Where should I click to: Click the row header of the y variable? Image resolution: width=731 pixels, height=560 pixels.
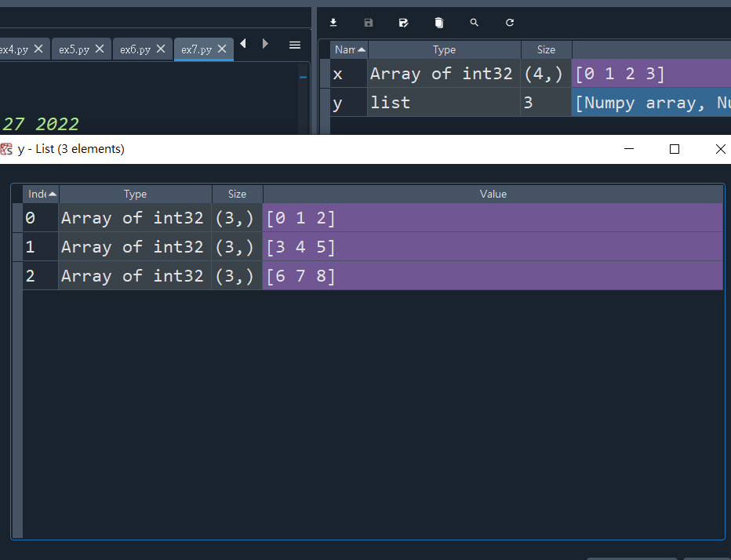325,102
